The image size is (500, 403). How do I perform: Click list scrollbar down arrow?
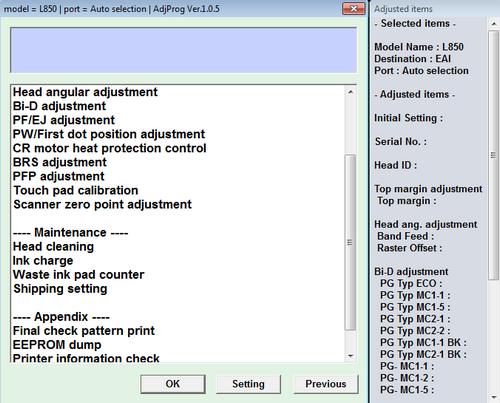click(350, 356)
